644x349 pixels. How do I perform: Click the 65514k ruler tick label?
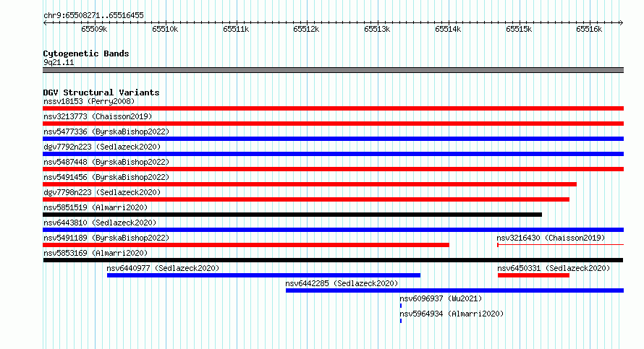pyautogui.click(x=448, y=29)
